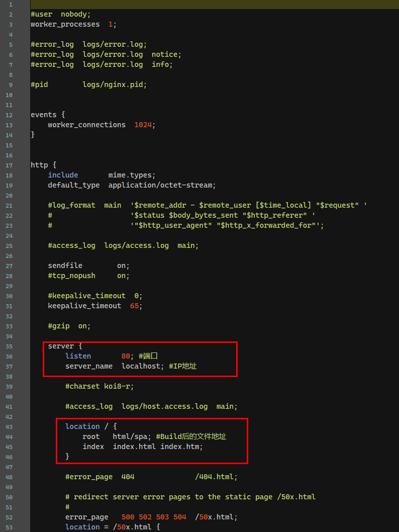Click the listen port value 80
Screen dimensions: 399x532
[125, 356]
